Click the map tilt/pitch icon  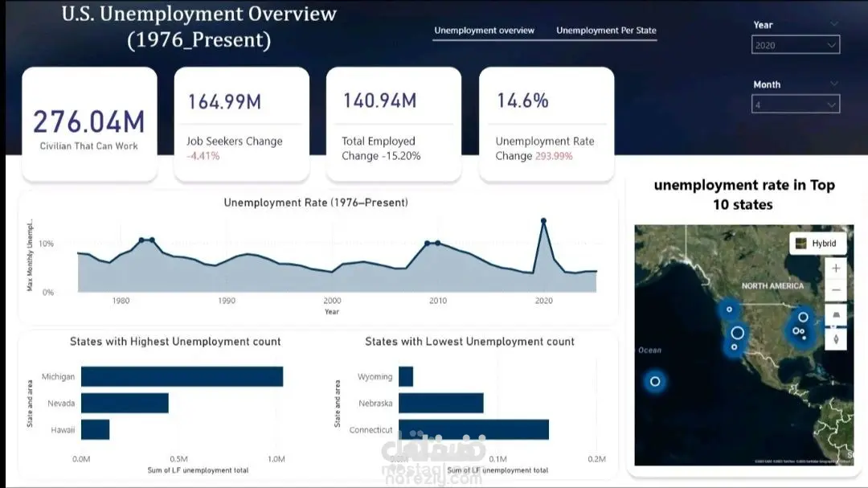click(x=836, y=314)
